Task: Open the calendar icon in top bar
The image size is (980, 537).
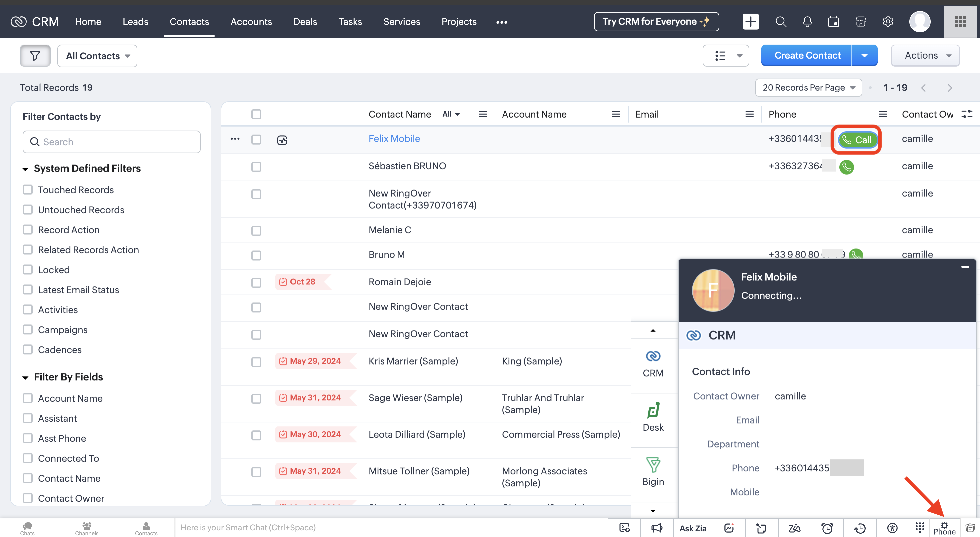Action: (x=834, y=22)
